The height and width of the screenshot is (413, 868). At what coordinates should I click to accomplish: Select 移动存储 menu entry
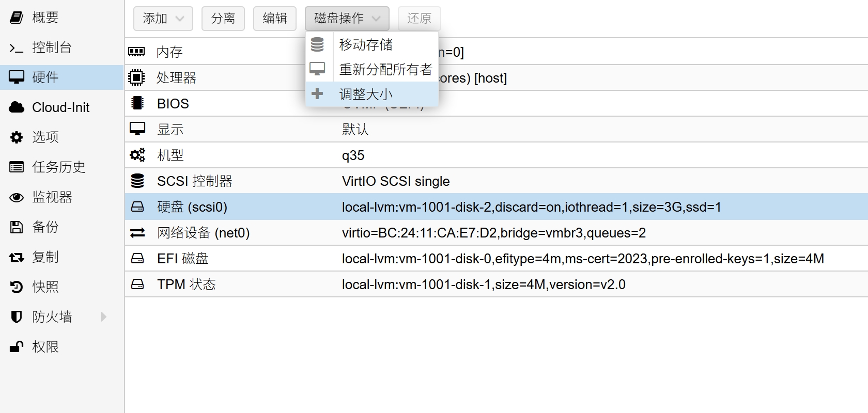366,45
